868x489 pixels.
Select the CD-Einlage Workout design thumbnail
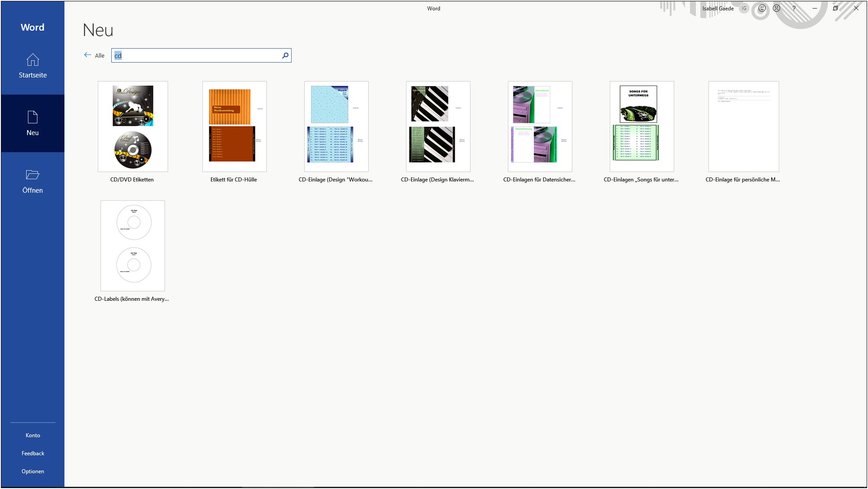click(336, 127)
